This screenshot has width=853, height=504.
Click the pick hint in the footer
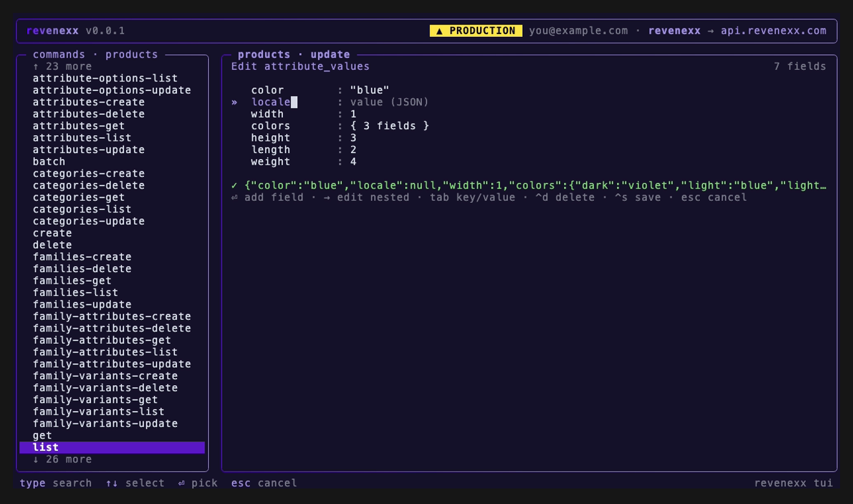click(x=198, y=483)
